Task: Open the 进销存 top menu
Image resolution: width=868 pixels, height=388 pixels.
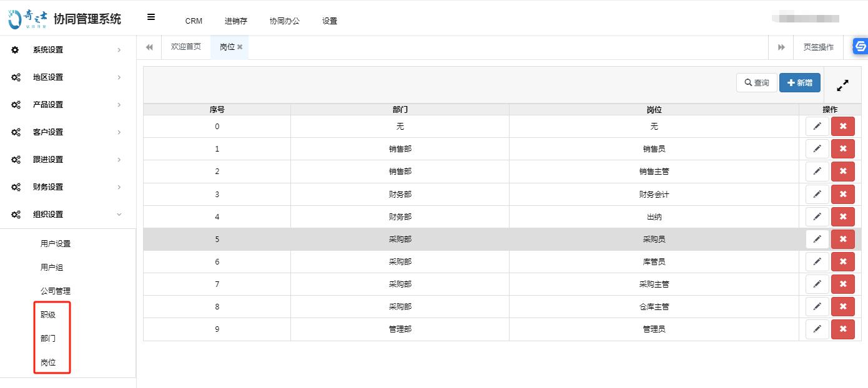Action: [x=235, y=21]
